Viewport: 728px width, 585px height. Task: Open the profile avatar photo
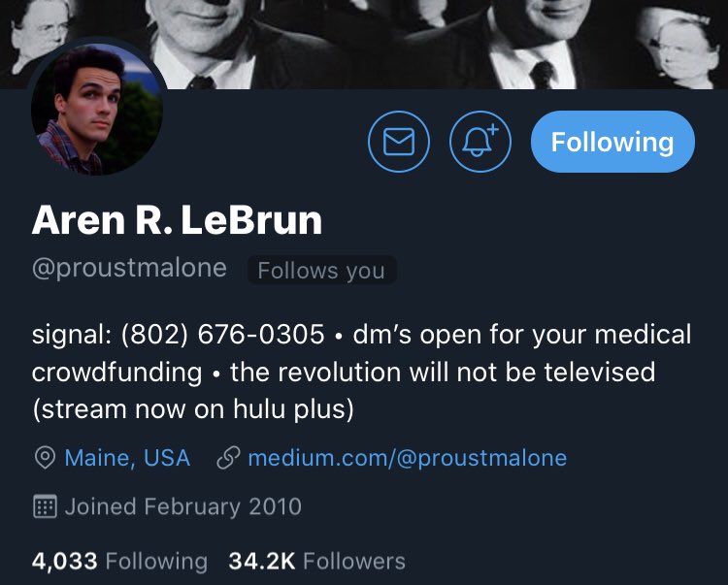coord(96,110)
